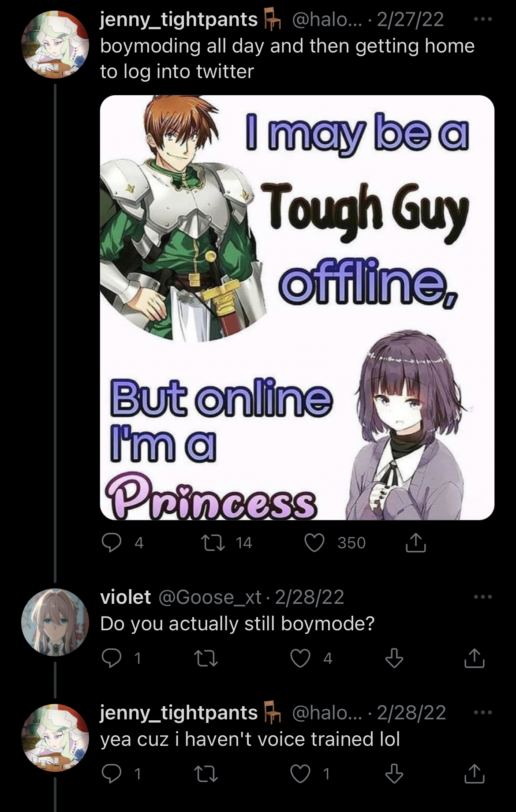Reply to the princess meme tweet
This screenshot has width=516, height=812.
(x=112, y=543)
